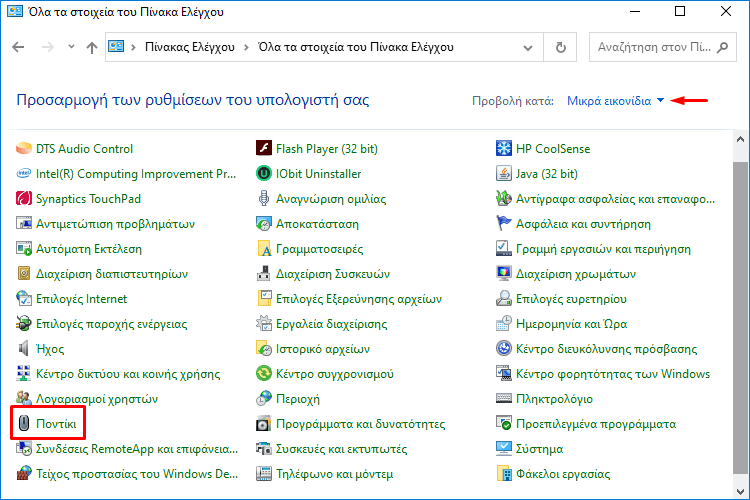Click the Σύστημα computer icon
This screenshot has height=500, width=750.
[504, 449]
